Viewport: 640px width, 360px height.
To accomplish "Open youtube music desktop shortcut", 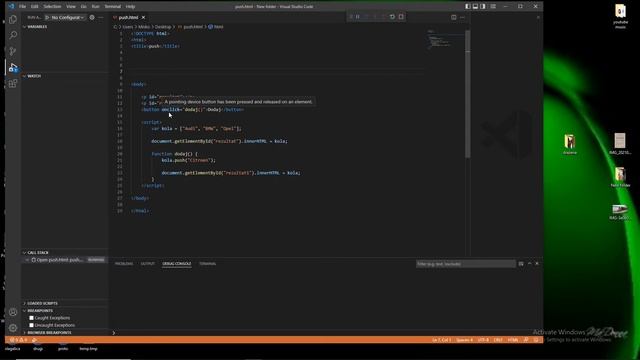I will [x=620, y=16].
